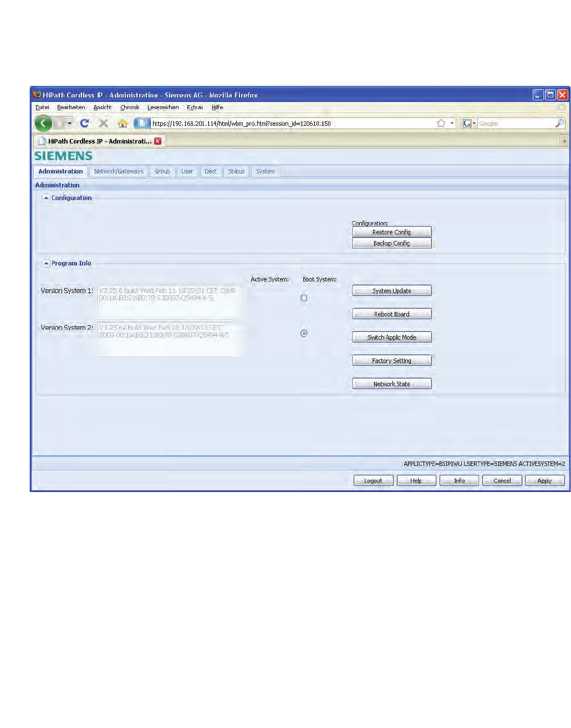
Task: Open the browser Home page icon
Action: [123, 124]
